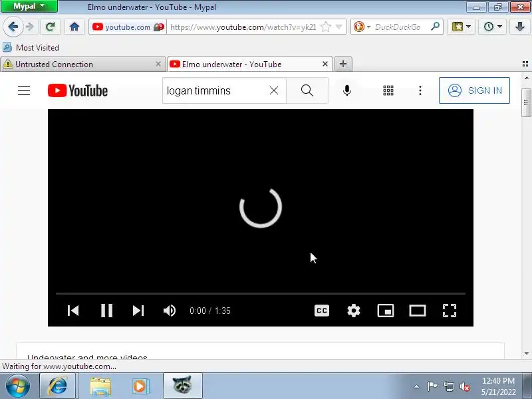This screenshot has width=532, height=399.
Task: Open YouTube settings three-dot menu
Action: (x=420, y=90)
